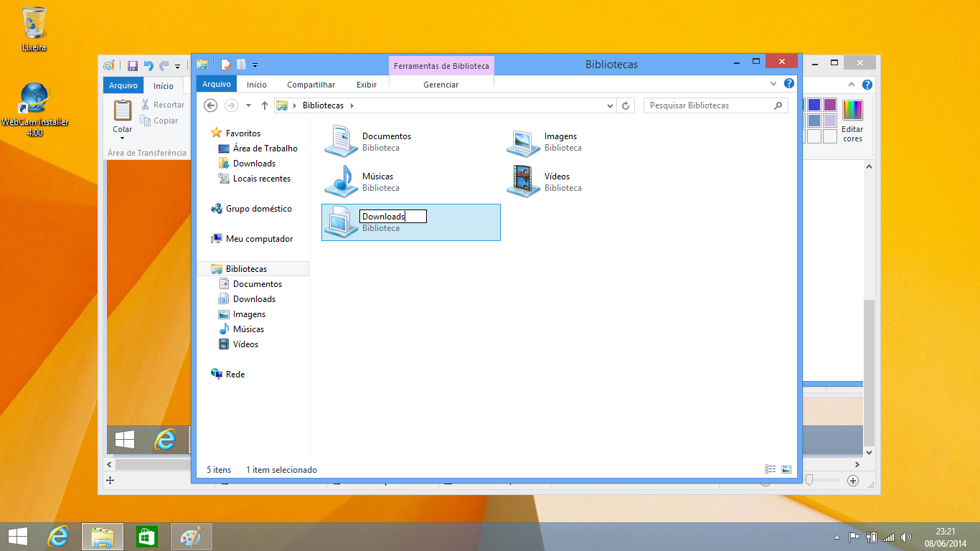980x551 pixels.
Task: Expand the Explorer ribbon chevron
Action: tap(773, 83)
